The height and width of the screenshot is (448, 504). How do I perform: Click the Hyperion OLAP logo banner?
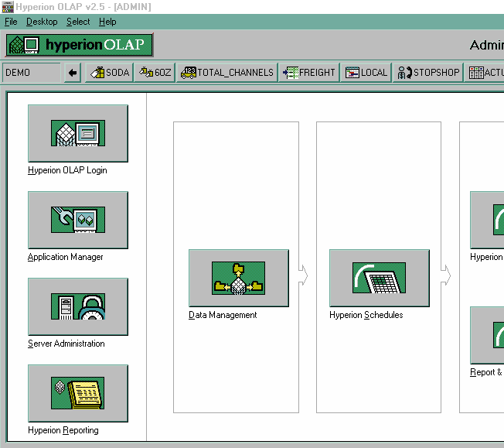pos(80,45)
